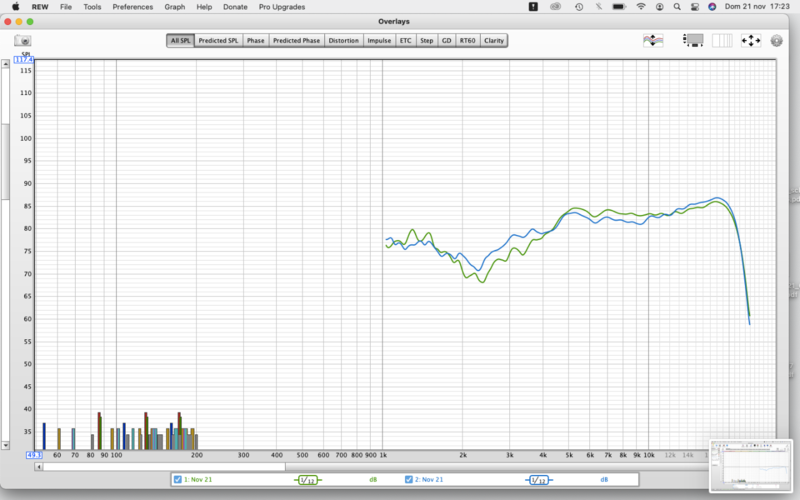
Task: Switch to the Impulse tab
Action: coord(379,41)
